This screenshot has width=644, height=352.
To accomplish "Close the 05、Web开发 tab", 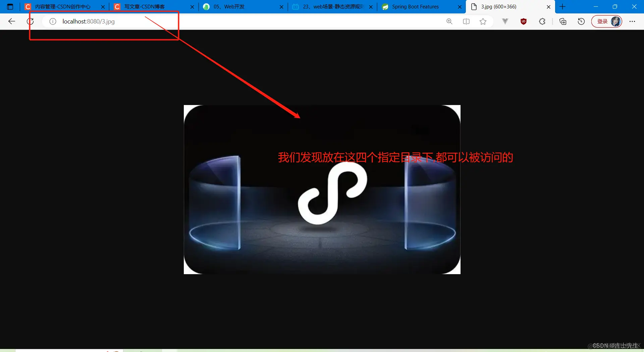I will tap(281, 7).
